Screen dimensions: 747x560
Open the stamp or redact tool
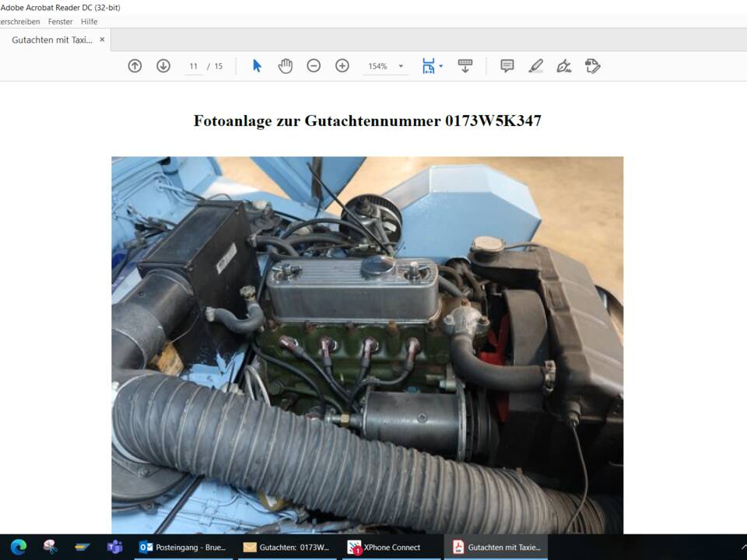(593, 66)
